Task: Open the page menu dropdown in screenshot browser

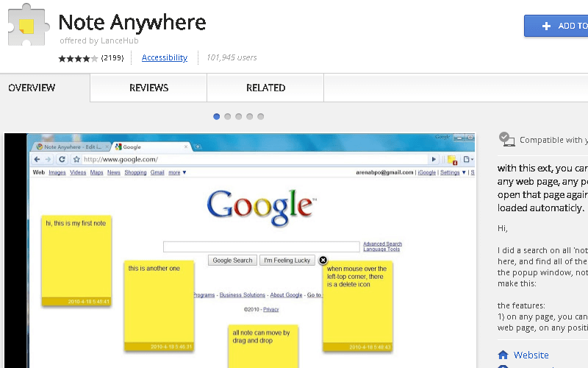Action: [x=467, y=159]
